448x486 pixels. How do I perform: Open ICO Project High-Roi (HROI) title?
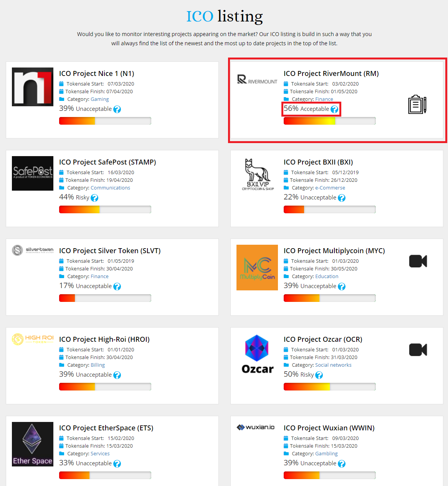[x=104, y=339]
